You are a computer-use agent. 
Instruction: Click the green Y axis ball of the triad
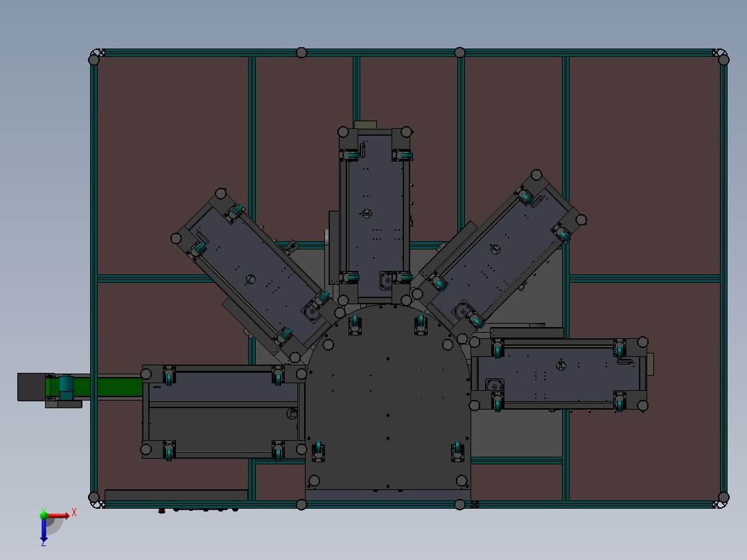44,515
